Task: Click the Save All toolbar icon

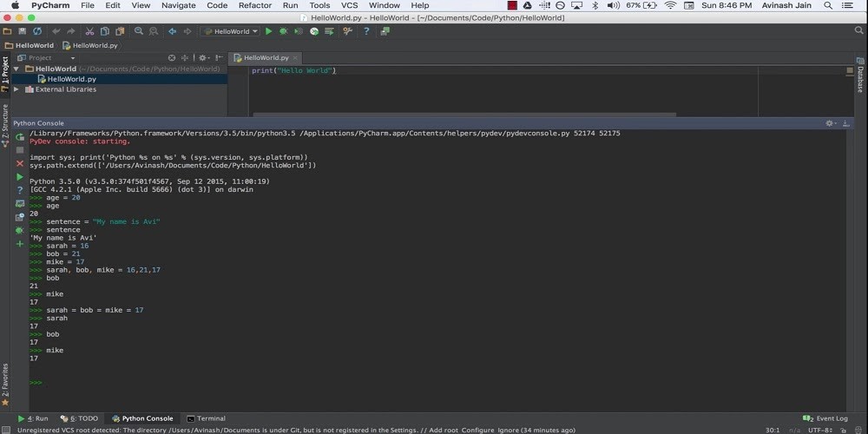Action: click(x=23, y=31)
